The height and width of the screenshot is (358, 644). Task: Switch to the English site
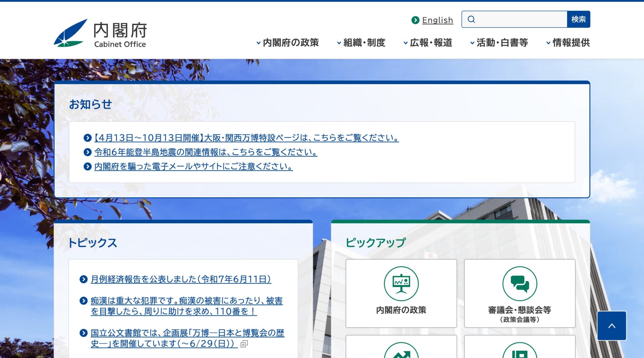437,20
